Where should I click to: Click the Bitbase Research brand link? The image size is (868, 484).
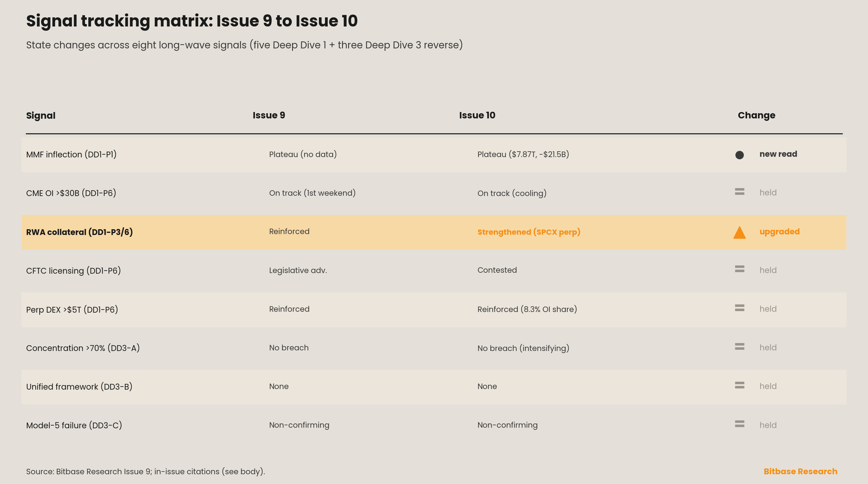point(800,471)
